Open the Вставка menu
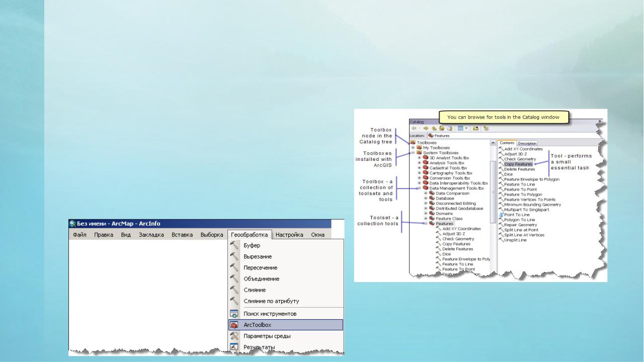The image size is (644, 362). pos(183,235)
